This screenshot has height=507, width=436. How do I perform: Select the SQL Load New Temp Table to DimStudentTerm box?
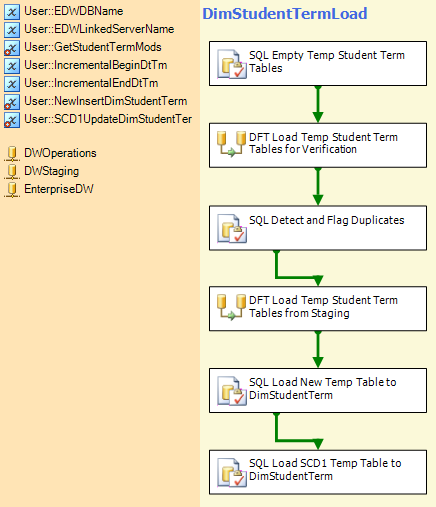318,390
